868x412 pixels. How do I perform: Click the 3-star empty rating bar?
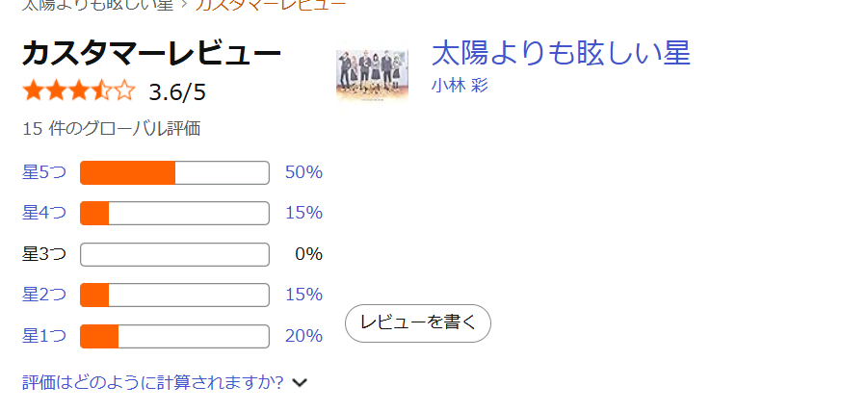[174, 254]
